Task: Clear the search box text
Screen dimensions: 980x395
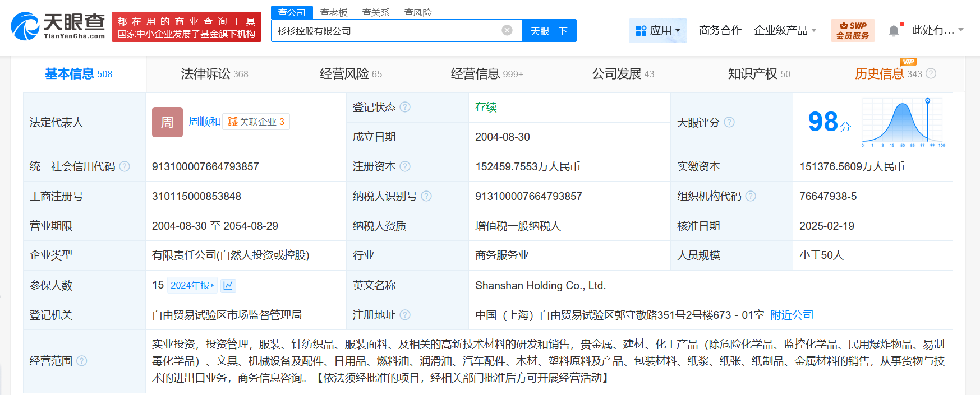Action: click(507, 30)
